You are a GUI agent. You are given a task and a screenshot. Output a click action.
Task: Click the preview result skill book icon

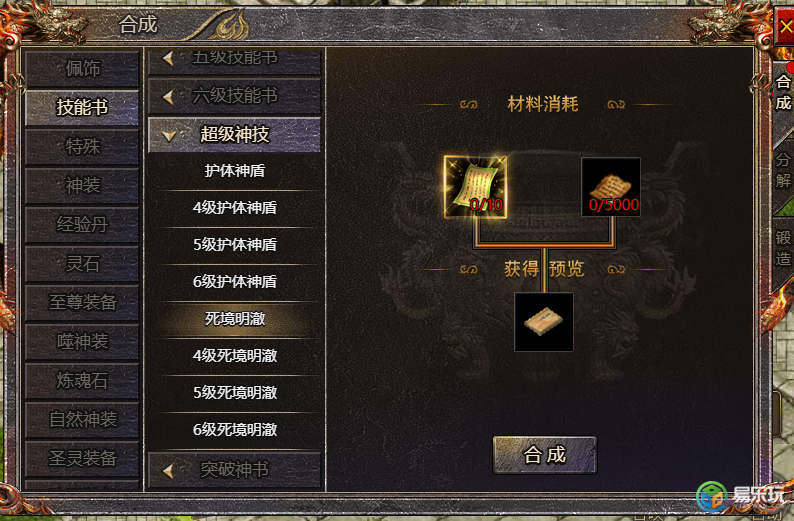click(x=544, y=322)
